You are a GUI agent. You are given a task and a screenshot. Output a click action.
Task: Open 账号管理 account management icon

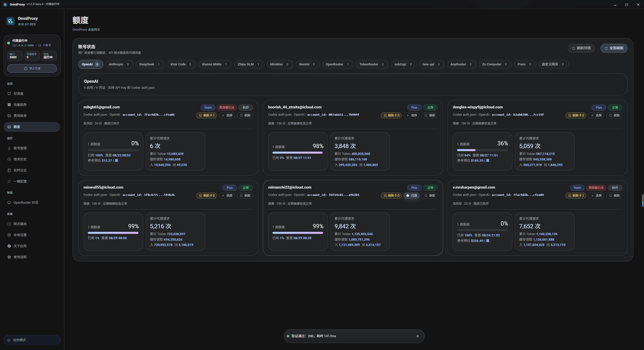[9, 148]
